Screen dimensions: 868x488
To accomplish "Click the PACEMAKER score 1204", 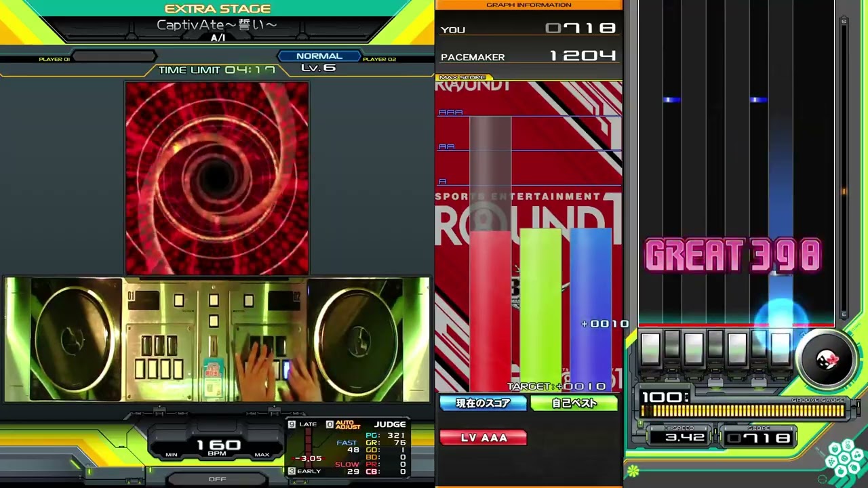I will point(583,56).
